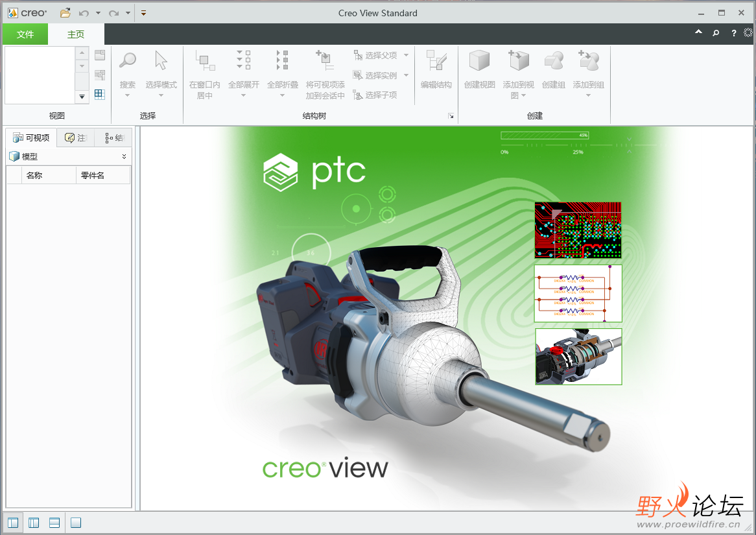Image resolution: width=756 pixels, height=535 pixels.
Task: Click the top icon beside the view gallery
Action: click(100, 55)
